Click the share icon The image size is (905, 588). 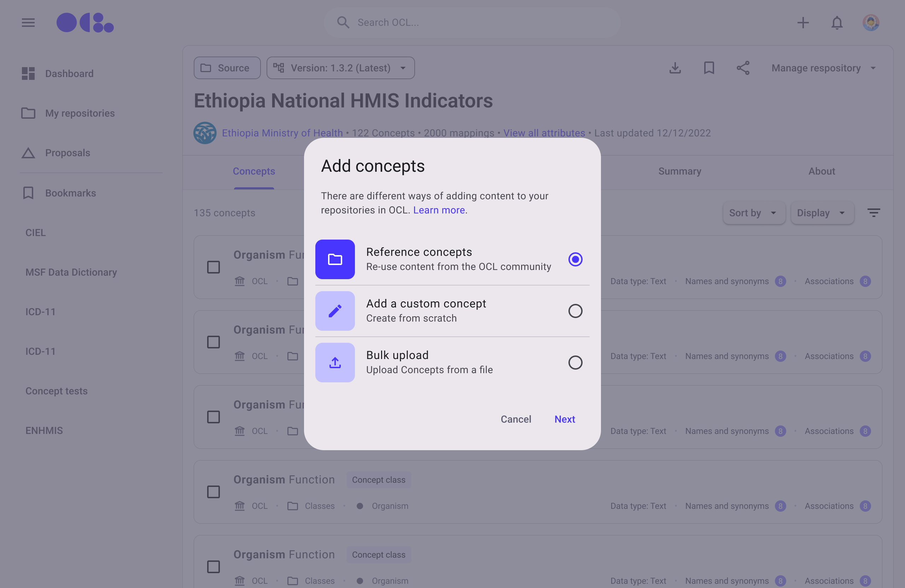[743, 68]
